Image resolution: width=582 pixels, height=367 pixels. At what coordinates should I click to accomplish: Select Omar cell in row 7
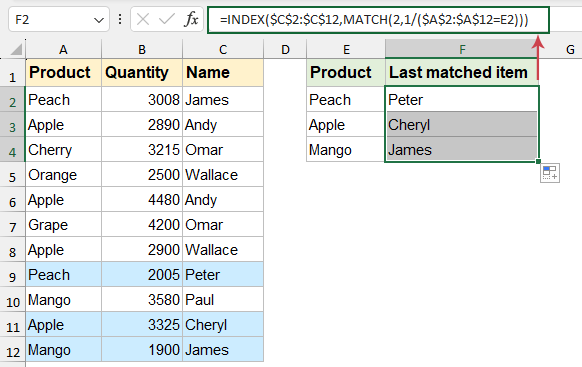(223, 225)
